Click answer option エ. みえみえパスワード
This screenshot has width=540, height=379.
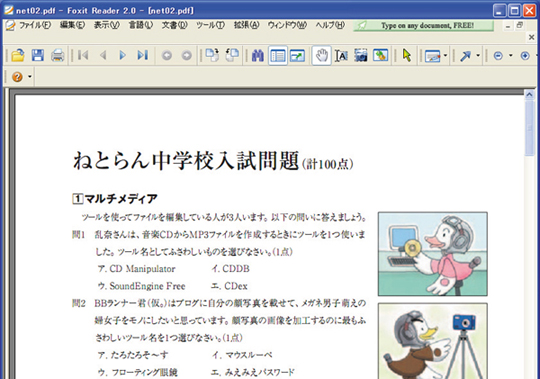253,372
